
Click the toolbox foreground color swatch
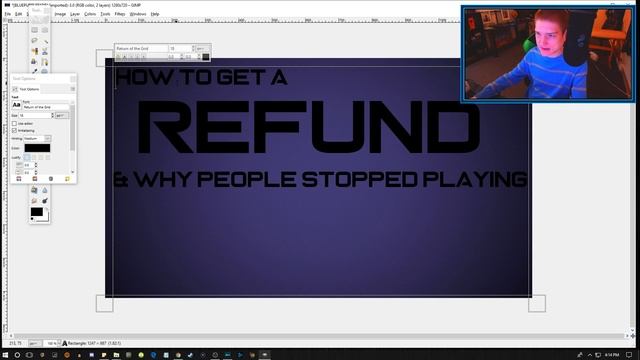[36, 212]
